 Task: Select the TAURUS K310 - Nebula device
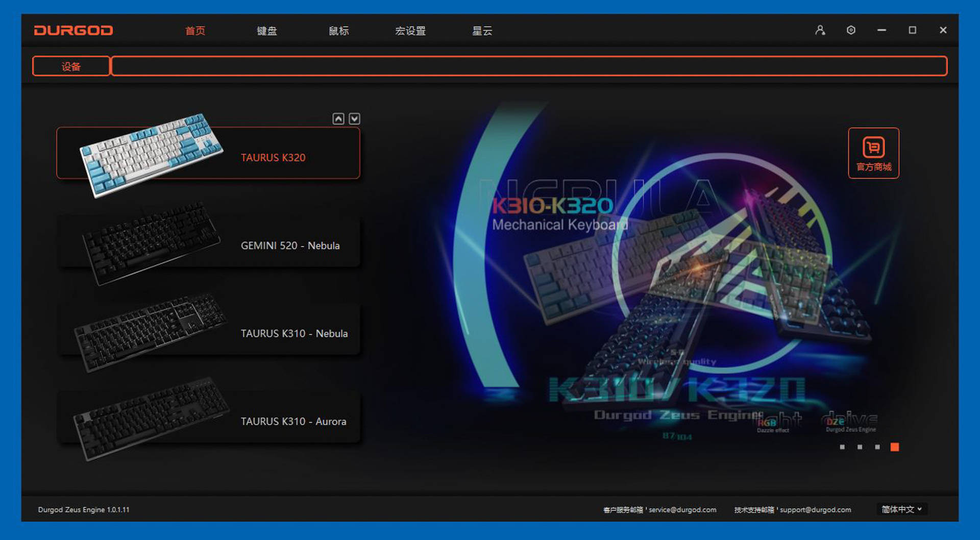208,329
